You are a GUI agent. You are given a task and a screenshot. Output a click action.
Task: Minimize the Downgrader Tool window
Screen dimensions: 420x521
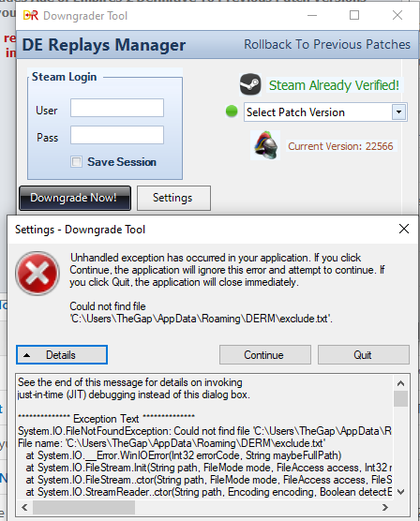(x=312, y=15)
